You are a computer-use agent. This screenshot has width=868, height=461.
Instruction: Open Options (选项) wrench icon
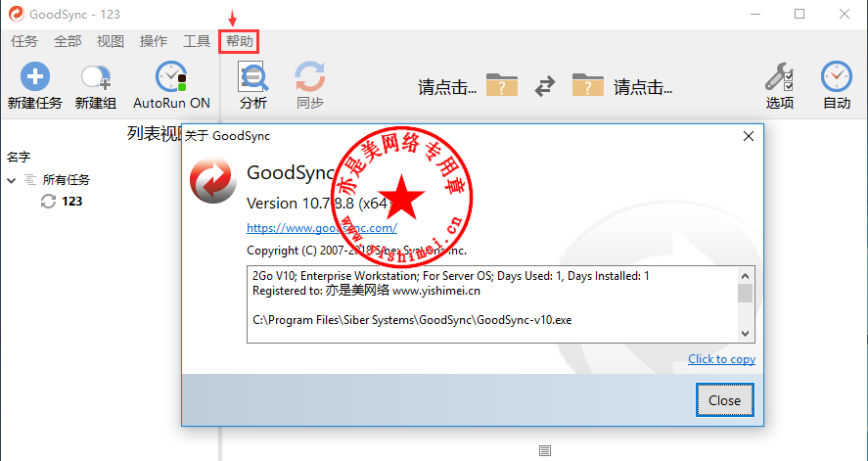(x=779, y=77)
